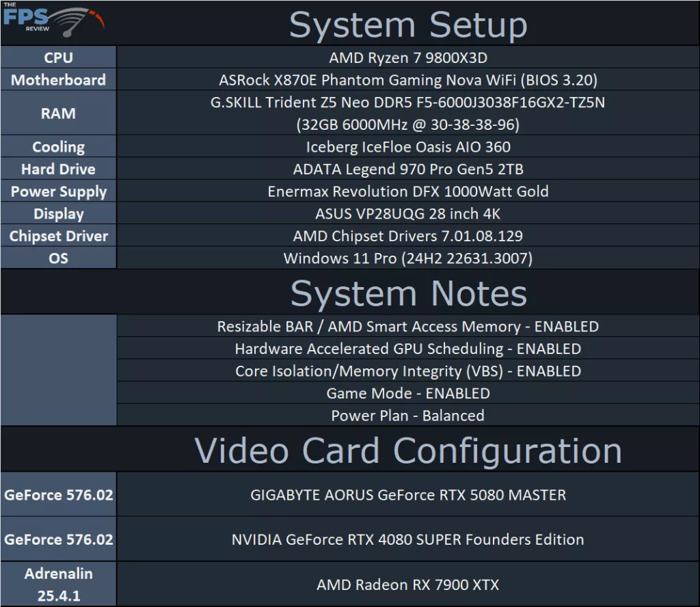Select Core Isolation/Memory Integrity (VBS) row
Viewport: 700px width, 607px height.
pos(408,370)
